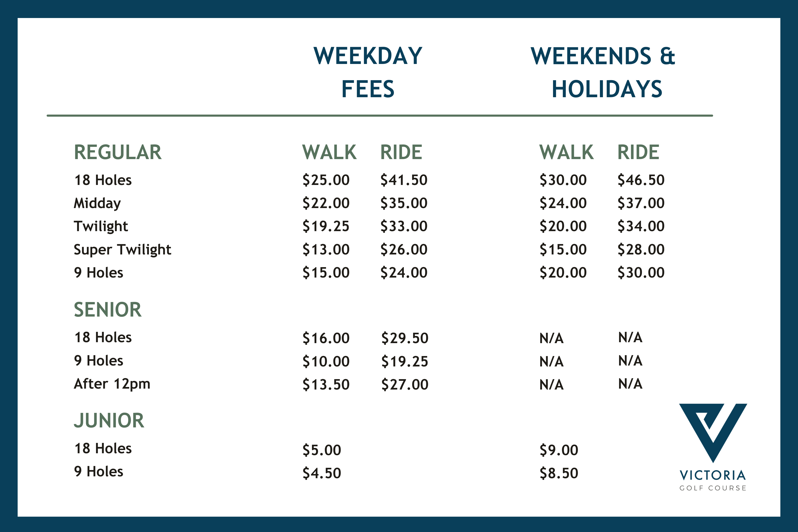This screenshot has height=532, width=798.
Task: Click the weekend WALK column header
Action: click(x=567, y=152)
